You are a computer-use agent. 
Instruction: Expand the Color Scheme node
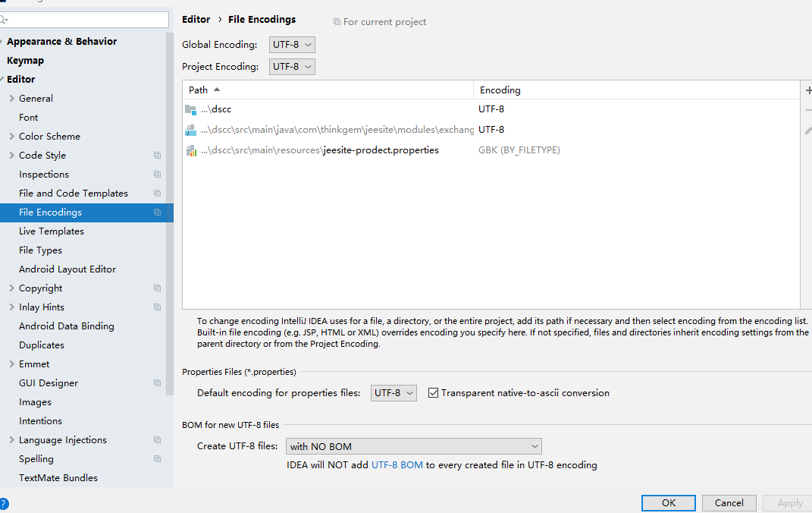pos(11,137)
